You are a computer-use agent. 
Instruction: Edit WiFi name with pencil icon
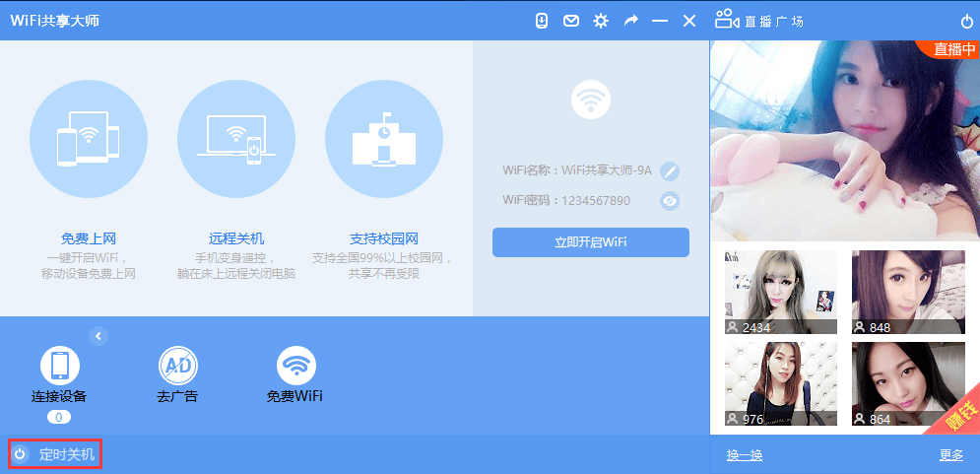coord(670,170)
